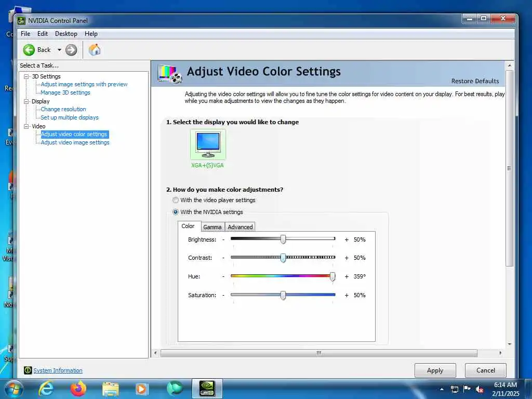
Task: Click the green Back arrow icon
Action: tap(29, 50)
